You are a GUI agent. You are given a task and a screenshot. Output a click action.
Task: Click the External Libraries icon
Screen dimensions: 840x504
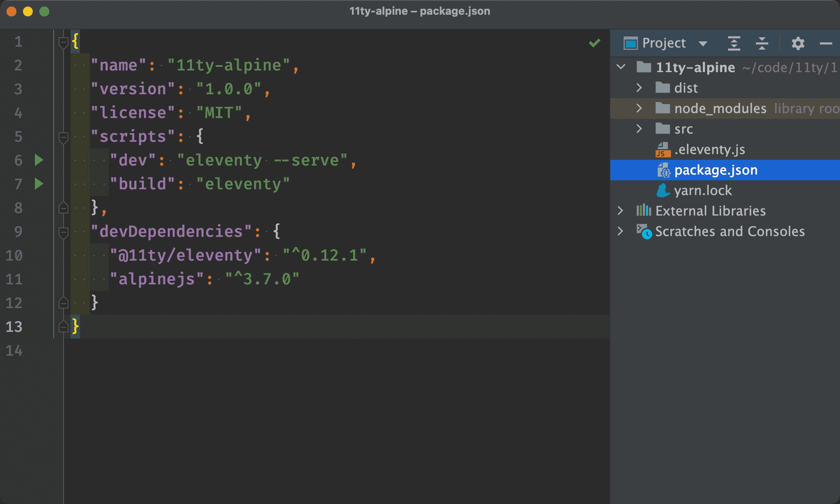(644, 211)
